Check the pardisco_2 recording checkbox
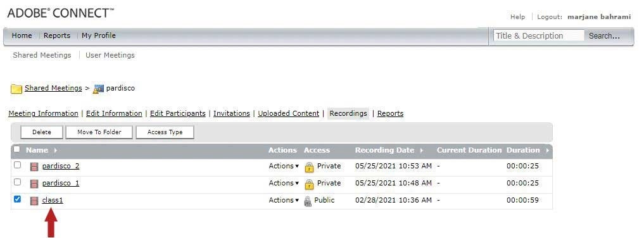Viewport: 644px width, 238px height. tap(17, 165)
